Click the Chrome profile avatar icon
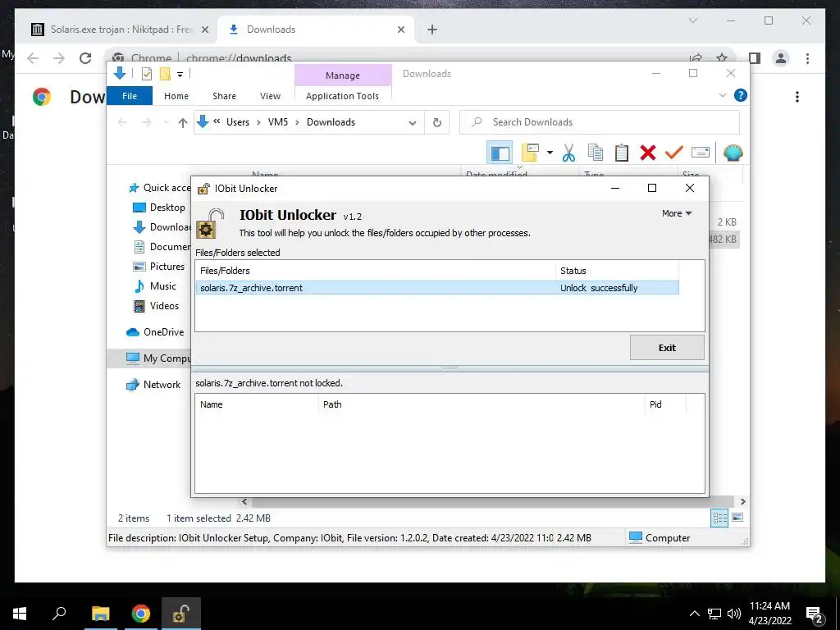This screenshot has width=840, height=630. tap(781, 58)
